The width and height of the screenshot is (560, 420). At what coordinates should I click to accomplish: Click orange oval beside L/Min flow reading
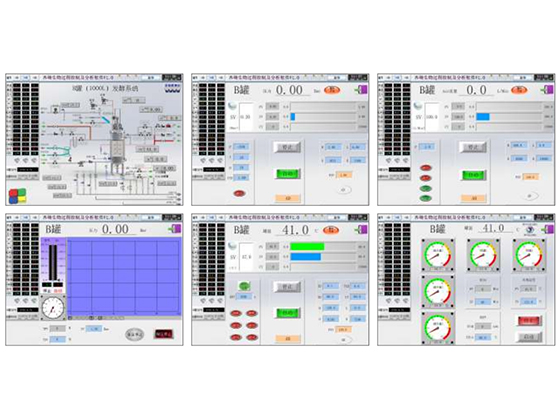point(519,90)
